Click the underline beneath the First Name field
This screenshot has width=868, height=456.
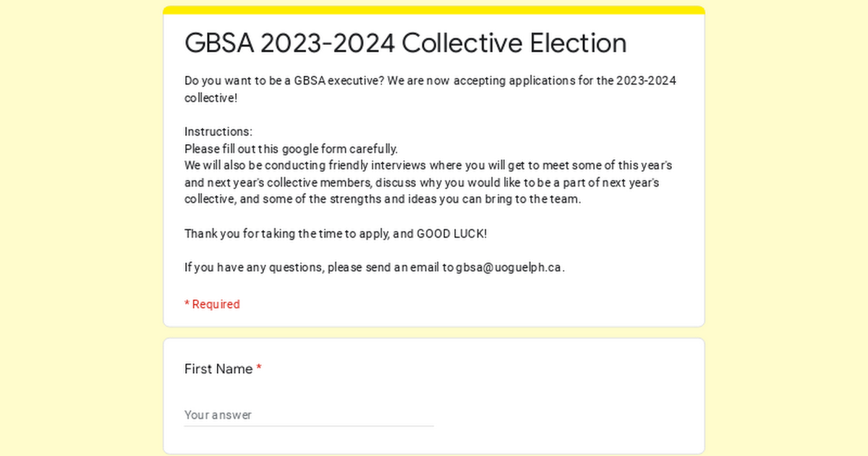[309, 426]
